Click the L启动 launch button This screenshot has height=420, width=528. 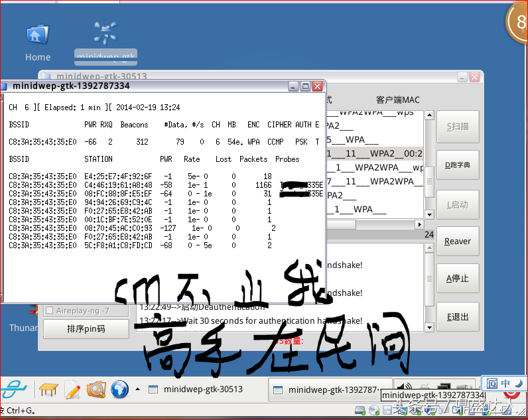tap(458, 205)
